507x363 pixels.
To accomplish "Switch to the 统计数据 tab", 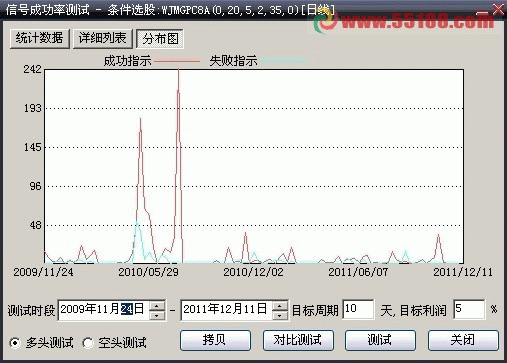I will point(40,39).
